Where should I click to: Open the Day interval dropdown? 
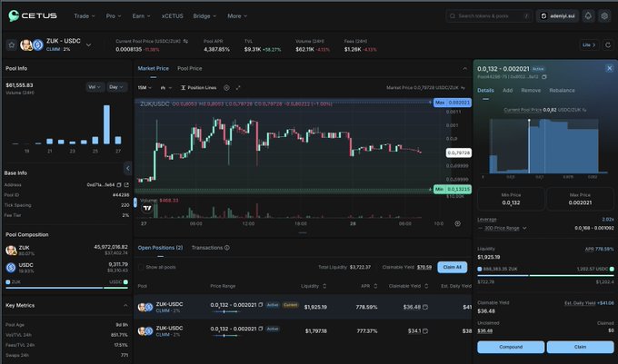pyautogui.click(x=116, y=87)
